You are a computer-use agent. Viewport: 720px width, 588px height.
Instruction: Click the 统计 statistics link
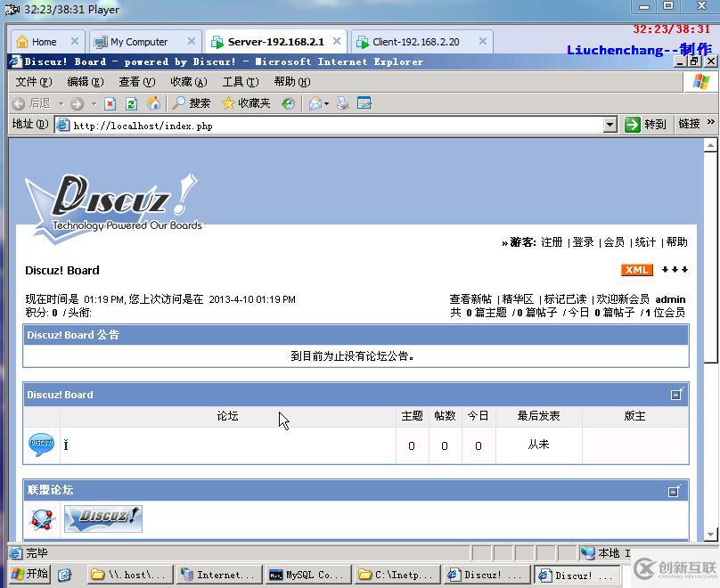click(645, 242)
